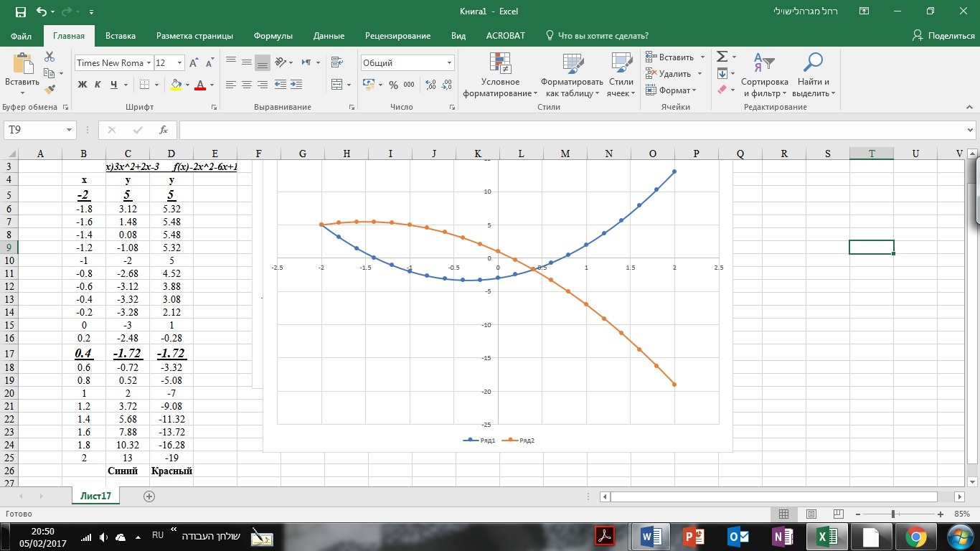Click the zoom slider handle in status bar
Image resolution: width=980 pixels, height=551 pixels.
tap(893, 514)
